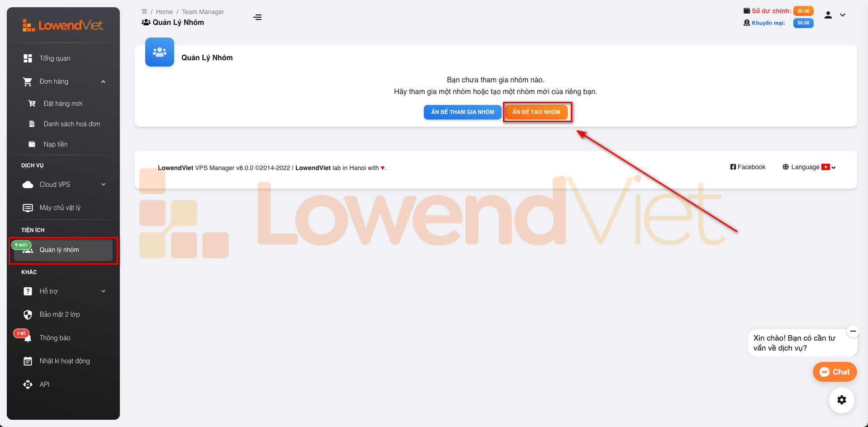The width and height of the screenshot is (868, 427).
Task: Click the home icon in breadcrumb
Action: pos(144,12)
